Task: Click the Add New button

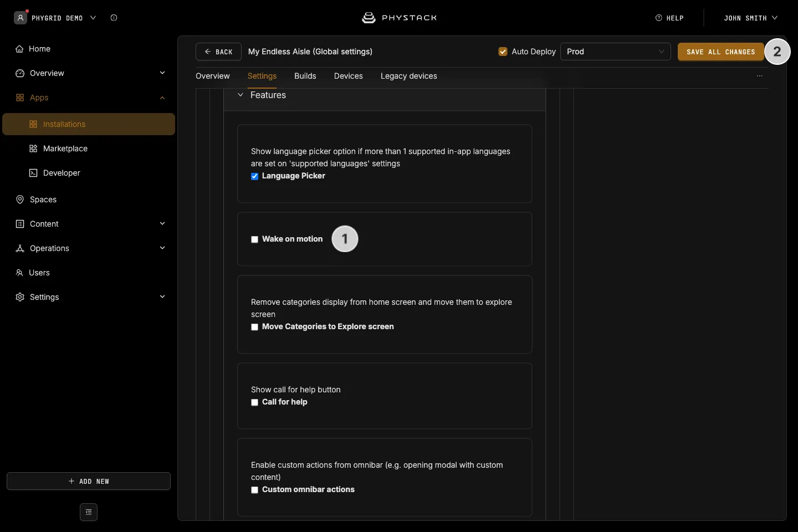Action: coord(89,481)
